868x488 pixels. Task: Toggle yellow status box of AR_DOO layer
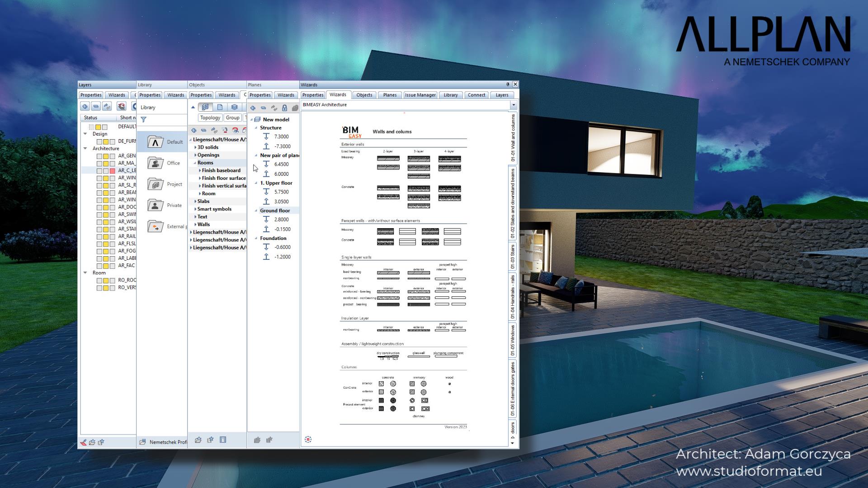tap(106, 207)
